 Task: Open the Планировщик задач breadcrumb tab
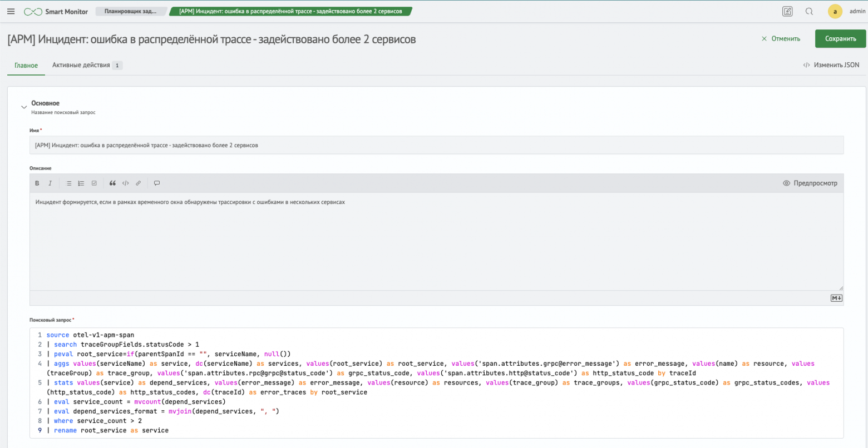click(x=130, y=11)
